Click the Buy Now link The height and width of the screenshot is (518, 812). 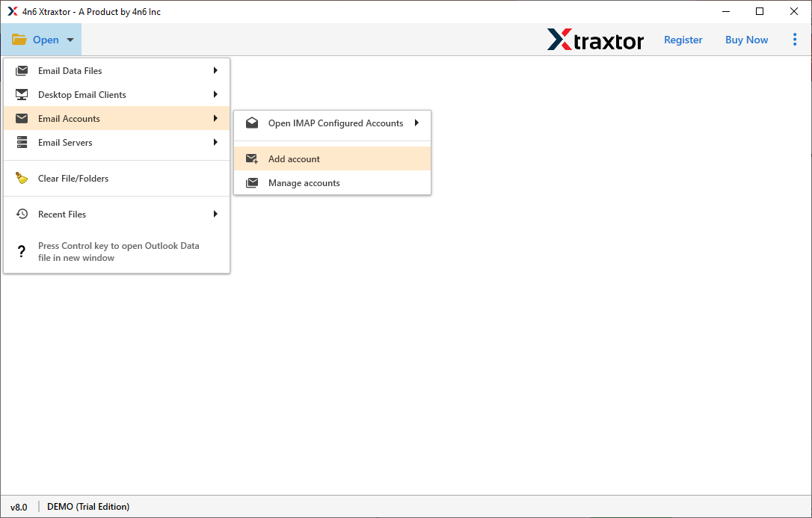pos(746,39)
